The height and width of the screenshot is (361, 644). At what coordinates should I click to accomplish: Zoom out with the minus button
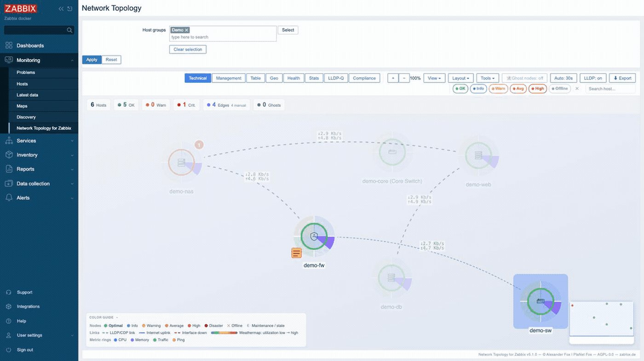404,78
